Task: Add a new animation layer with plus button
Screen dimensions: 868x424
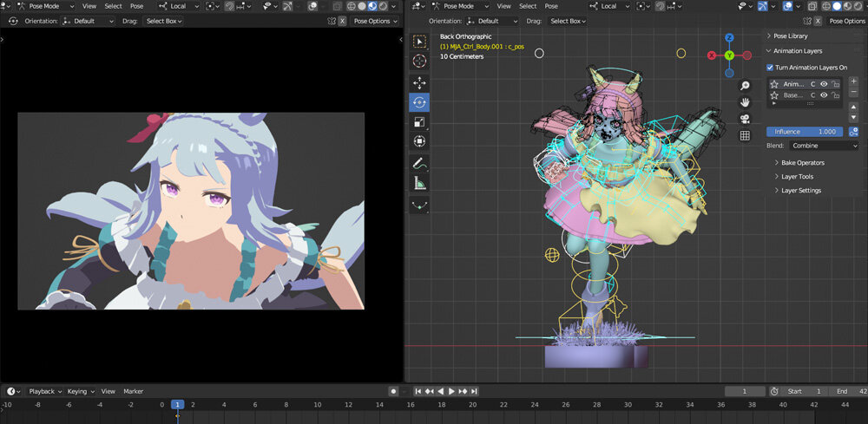Action: pyautogui.click(x=853, y=82)
